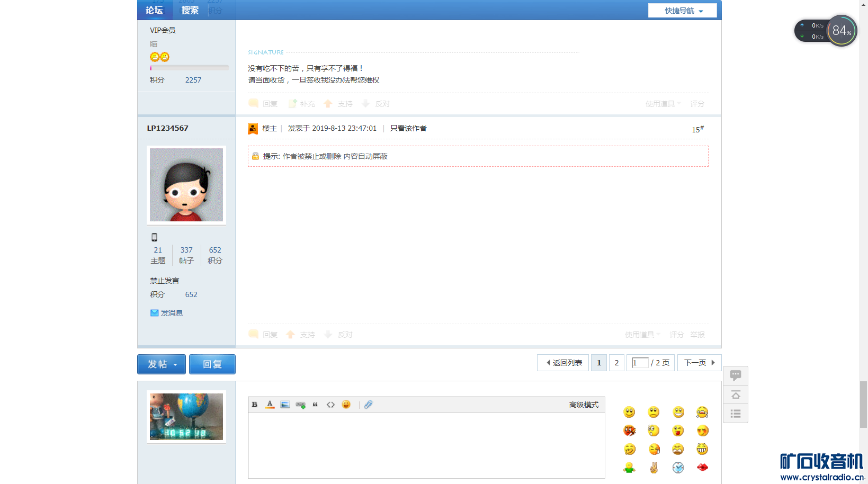
Task: Insert the green-shirt hug figure emoticon
Action: (x=629, y=468)
